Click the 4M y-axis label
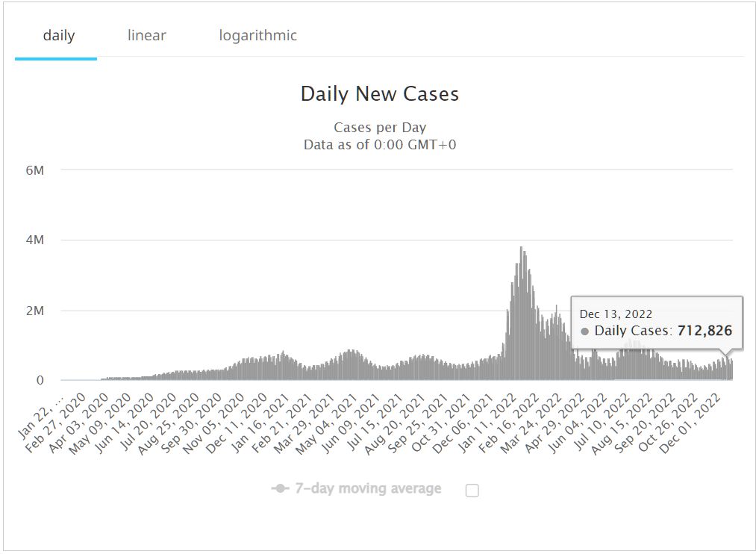Viewport: 756px width, 554px height. 35,240
